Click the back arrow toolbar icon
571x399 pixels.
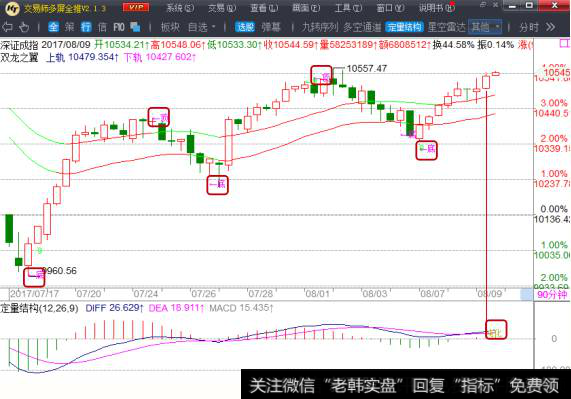pos(8,27)
